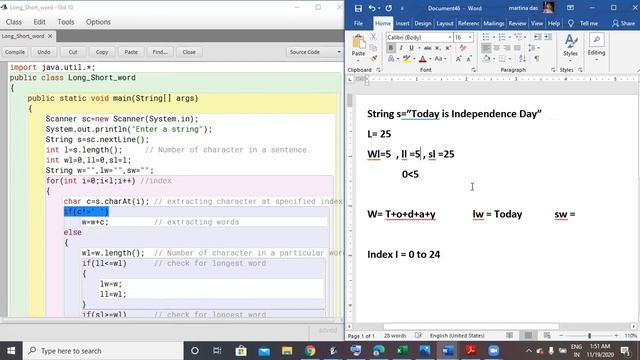Toggle Subscript in Word ribbon
The image size is (640, 360).
[x=438, y=48]
